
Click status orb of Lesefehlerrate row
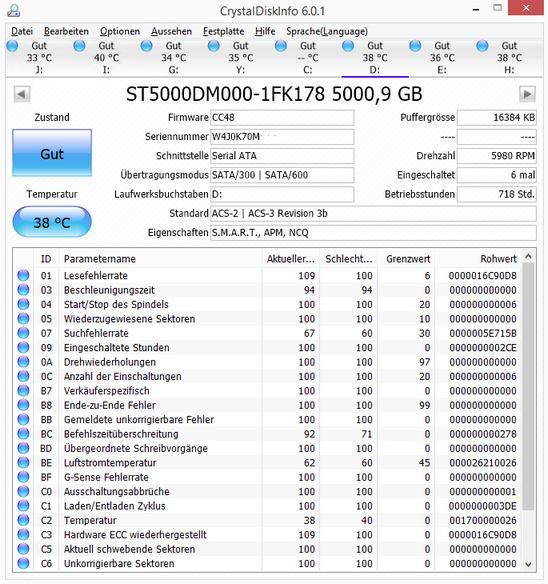(23, 276)
